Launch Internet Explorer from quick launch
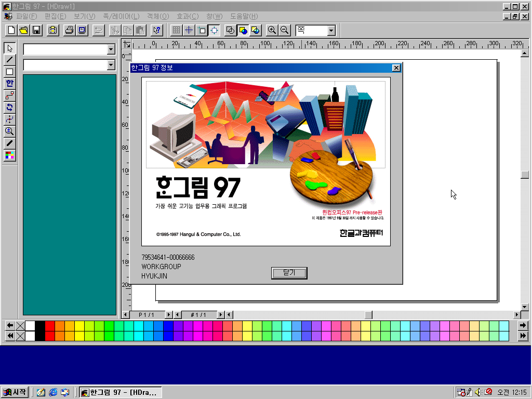 53,392
